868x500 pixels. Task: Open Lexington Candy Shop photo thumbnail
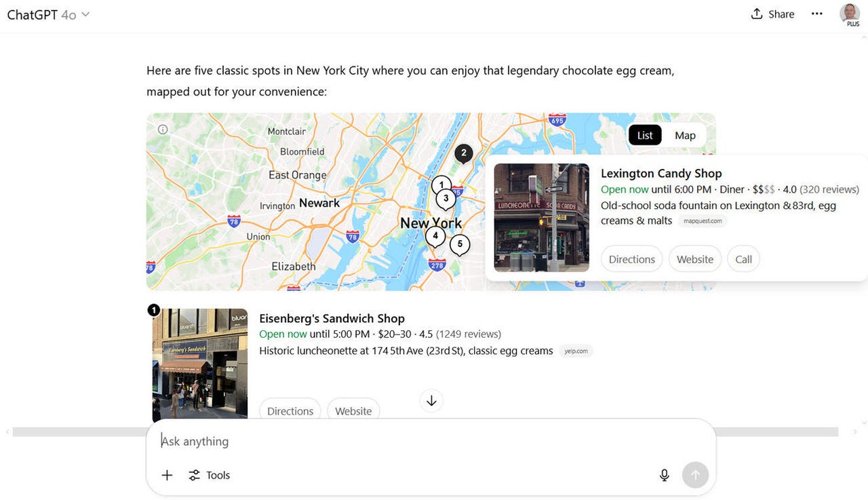tap(541, 217)
